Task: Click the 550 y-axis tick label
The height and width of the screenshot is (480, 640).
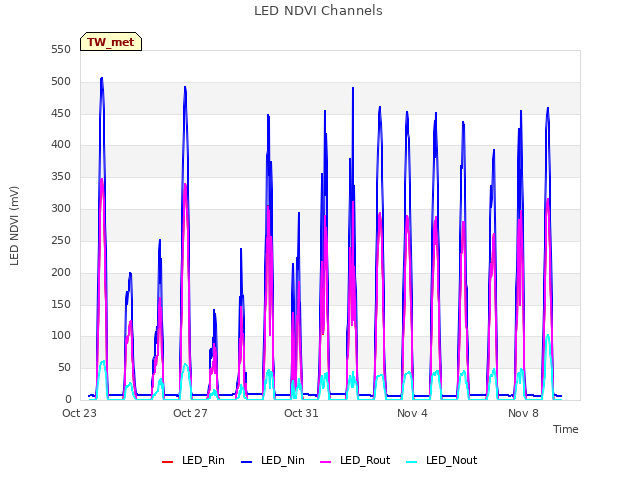Action: pos(61,49)
